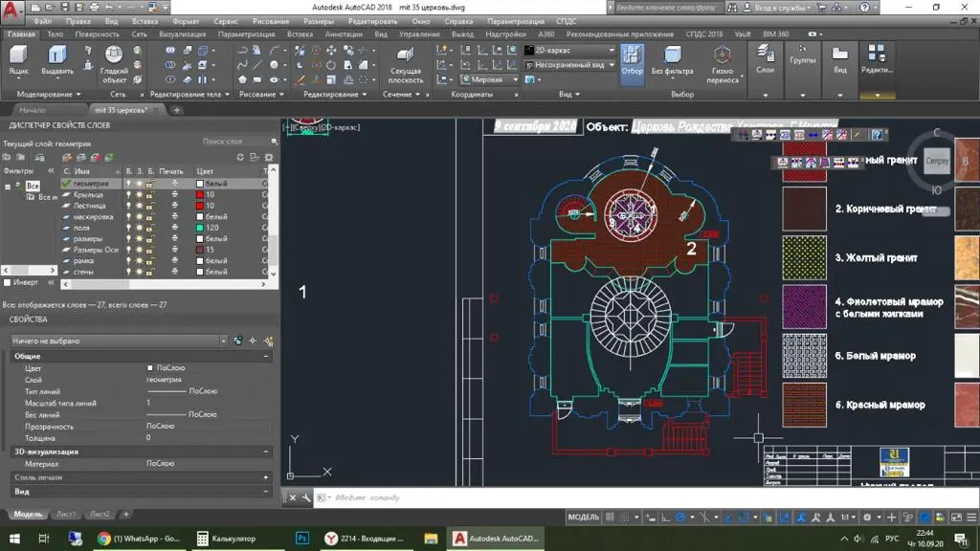
Task: Select the Ящик (Box) modeling tool
Action: click(x=18, y=56)
